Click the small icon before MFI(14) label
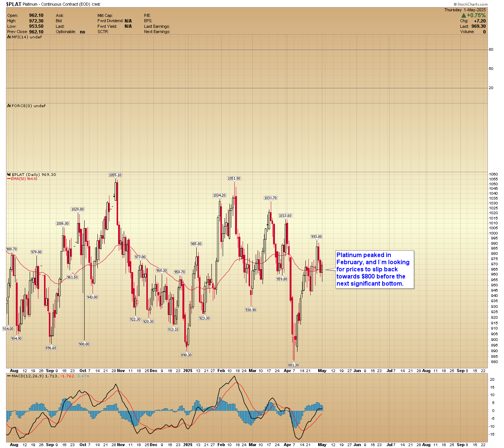Viewport: 504px width, 448px height. pos(9,37)
